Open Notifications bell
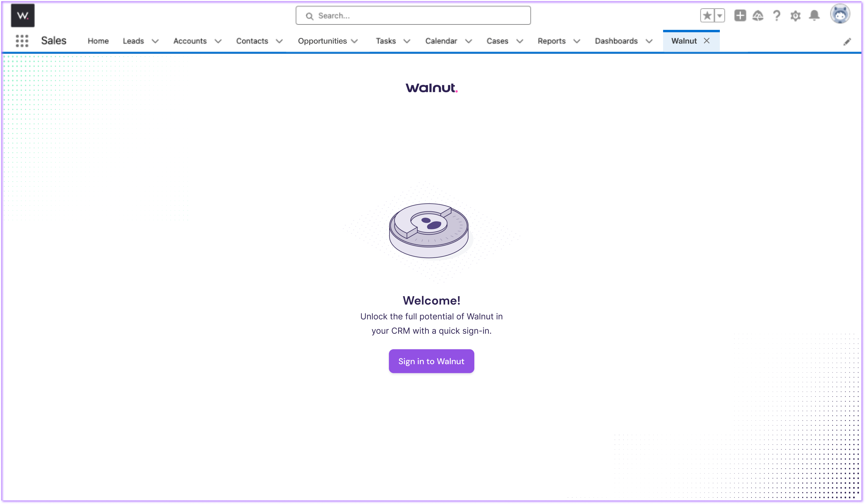865x504 pixels. (814, 16)
